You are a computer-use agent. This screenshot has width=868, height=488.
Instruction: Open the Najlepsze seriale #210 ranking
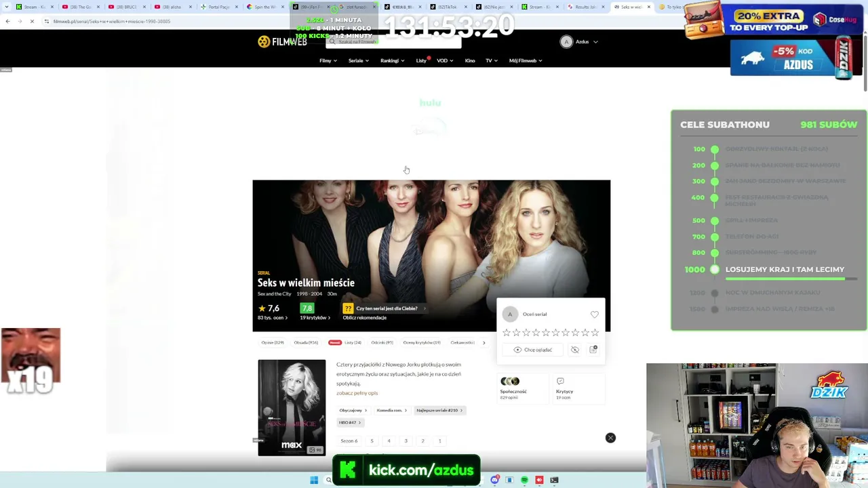439,410
